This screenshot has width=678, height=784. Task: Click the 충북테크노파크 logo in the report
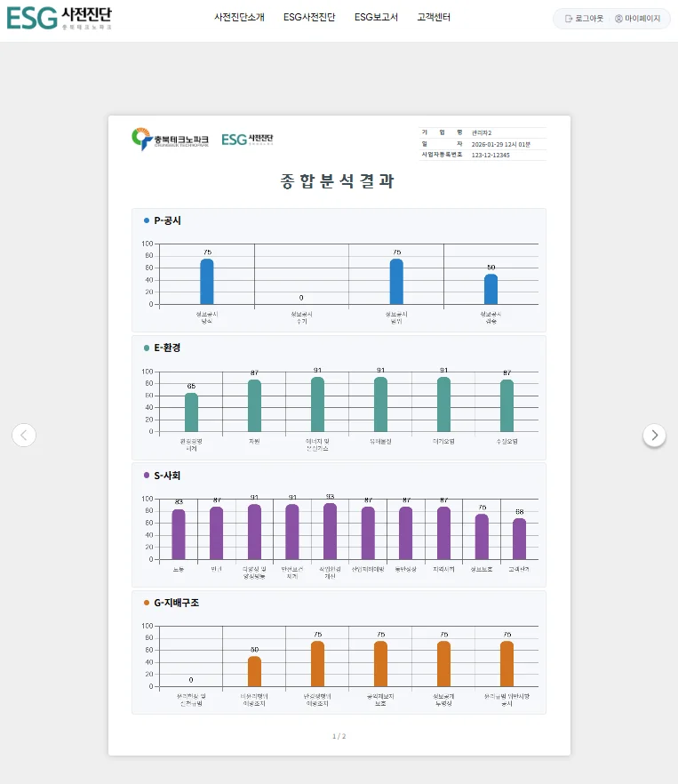tap(170, 139)
